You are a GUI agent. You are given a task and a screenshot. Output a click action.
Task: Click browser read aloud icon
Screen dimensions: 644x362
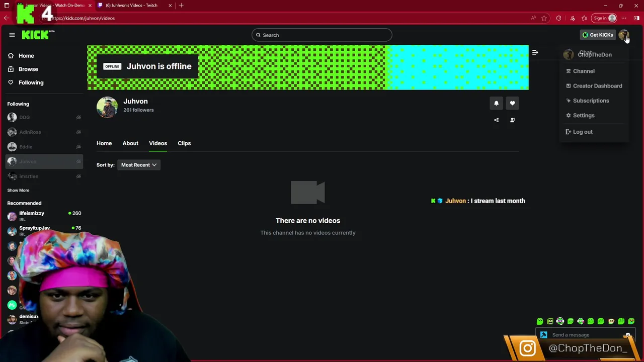point(533,18)
